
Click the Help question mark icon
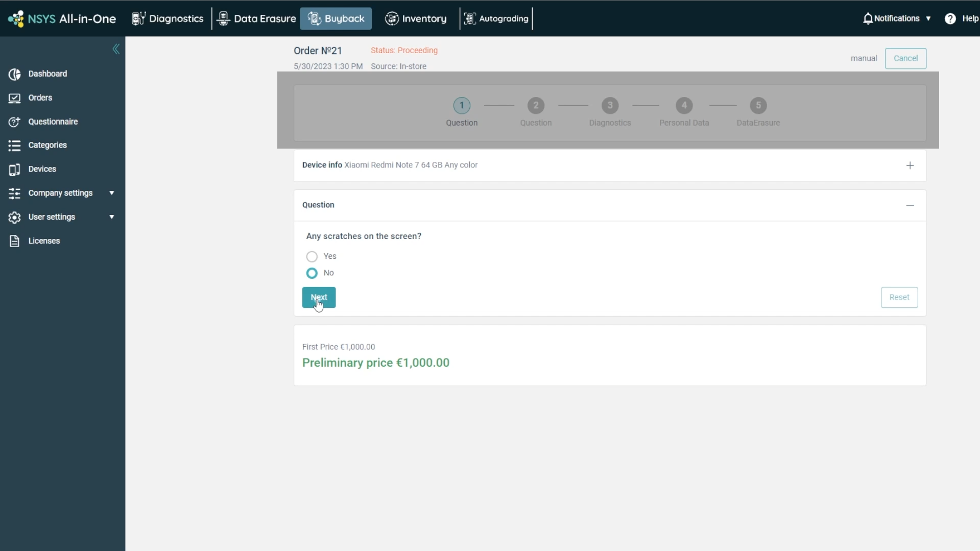coord(950,19)
